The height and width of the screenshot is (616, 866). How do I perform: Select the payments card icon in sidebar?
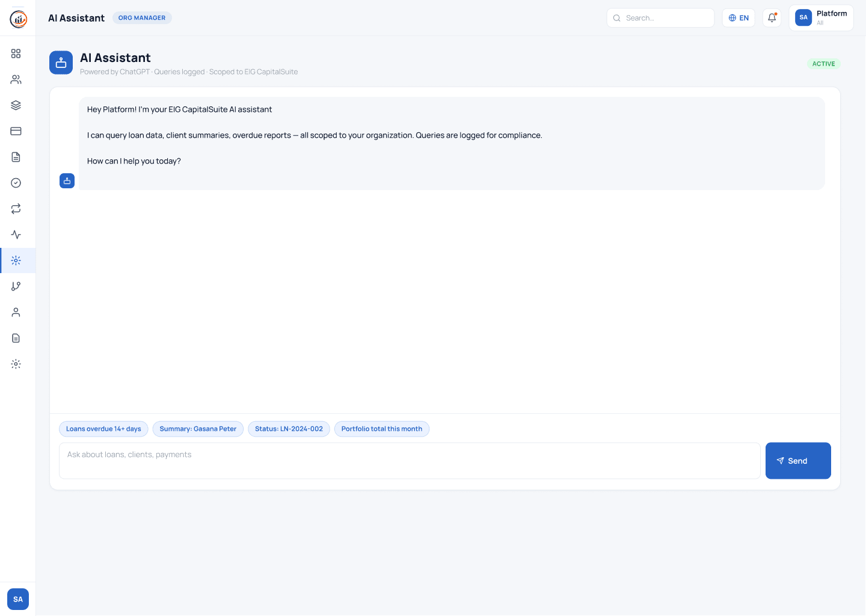[16, 131]
